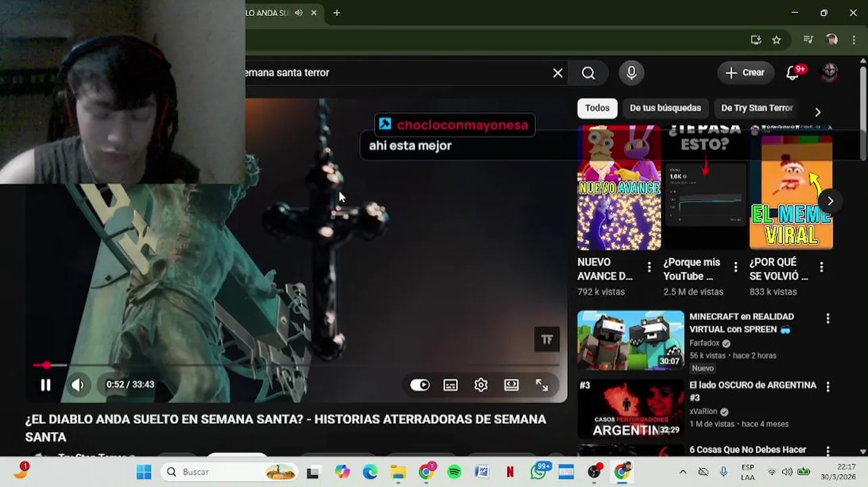Open Netflix from the taskbar

(x=510, y=472)
